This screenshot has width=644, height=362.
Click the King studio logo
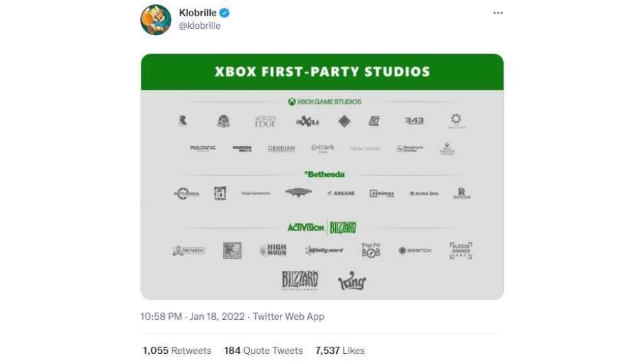(x=352, y=282)
